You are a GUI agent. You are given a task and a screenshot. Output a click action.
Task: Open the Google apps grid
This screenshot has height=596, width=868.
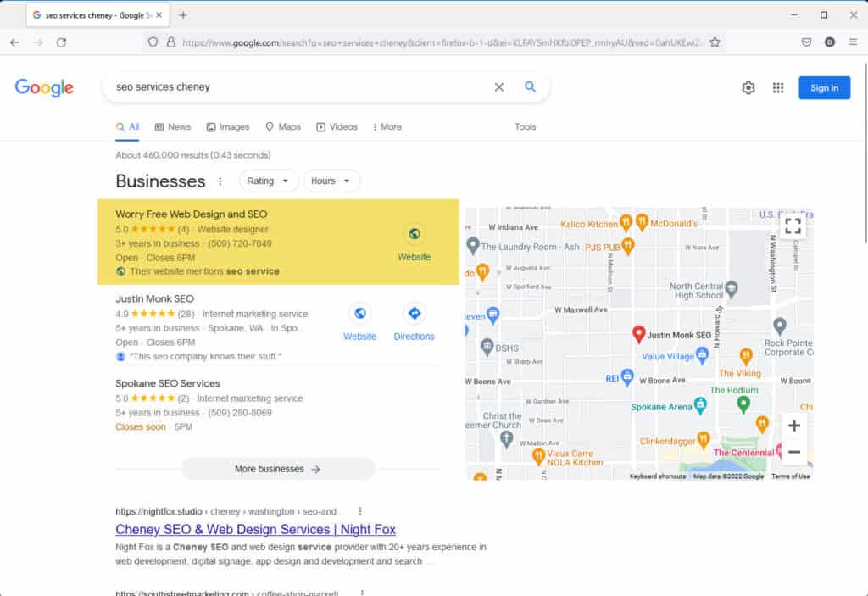pyautogui.click(x=778, y=87)
